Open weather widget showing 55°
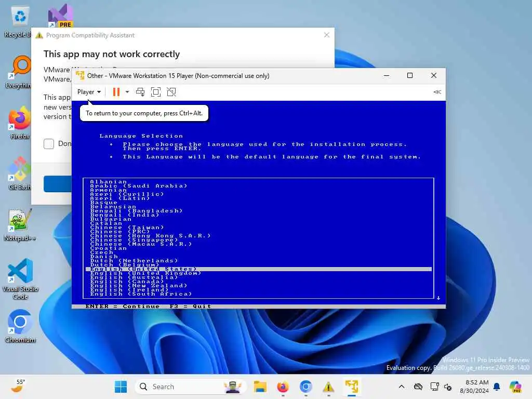 18,386
